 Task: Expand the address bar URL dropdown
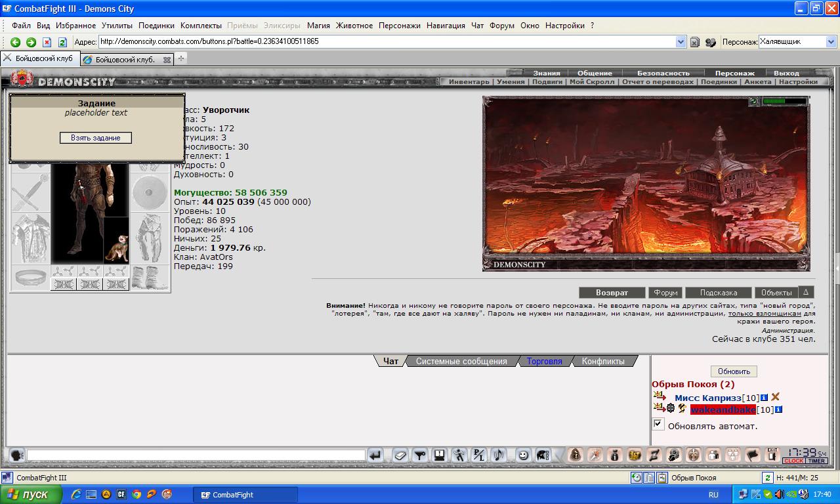click(681, 41)
